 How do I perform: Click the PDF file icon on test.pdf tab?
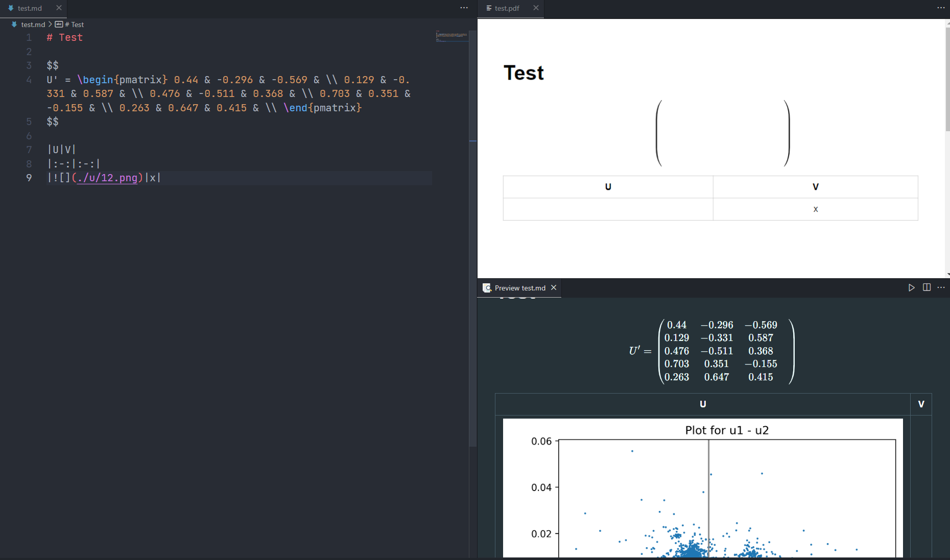coord(489,8)
